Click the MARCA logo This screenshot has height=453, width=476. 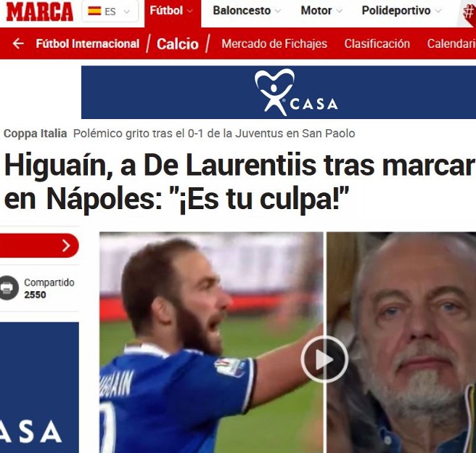coord(39,12)
